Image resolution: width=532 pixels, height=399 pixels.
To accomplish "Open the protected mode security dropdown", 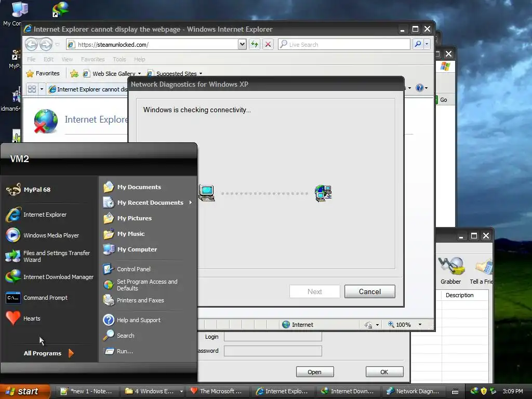I will pos(377,325).
